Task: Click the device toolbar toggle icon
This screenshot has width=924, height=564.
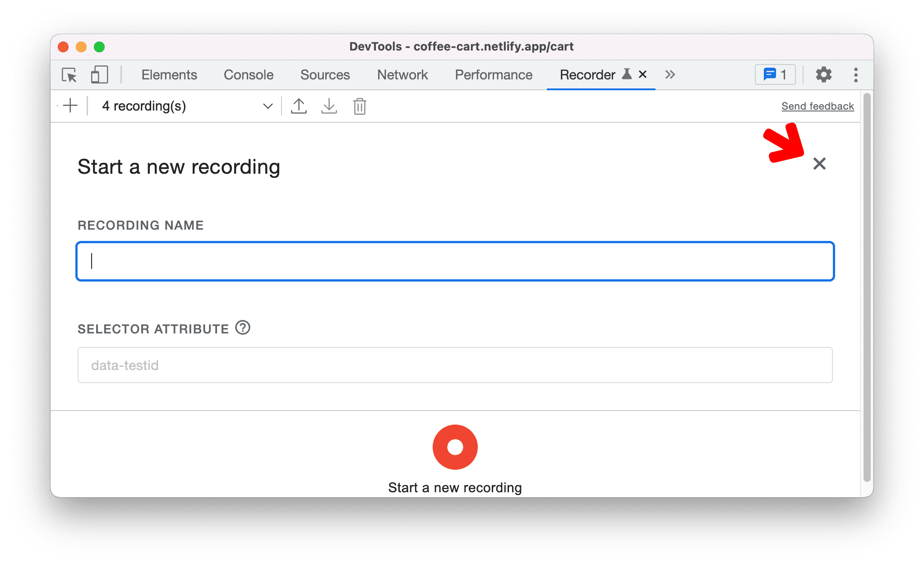Action: tap(98, 74)
